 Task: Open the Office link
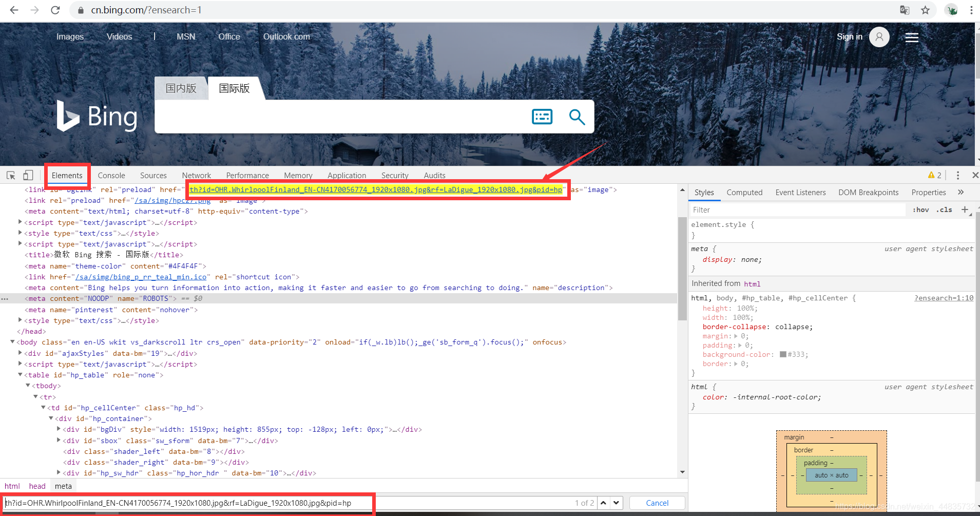pyautogui.click(x=229, y=36)
